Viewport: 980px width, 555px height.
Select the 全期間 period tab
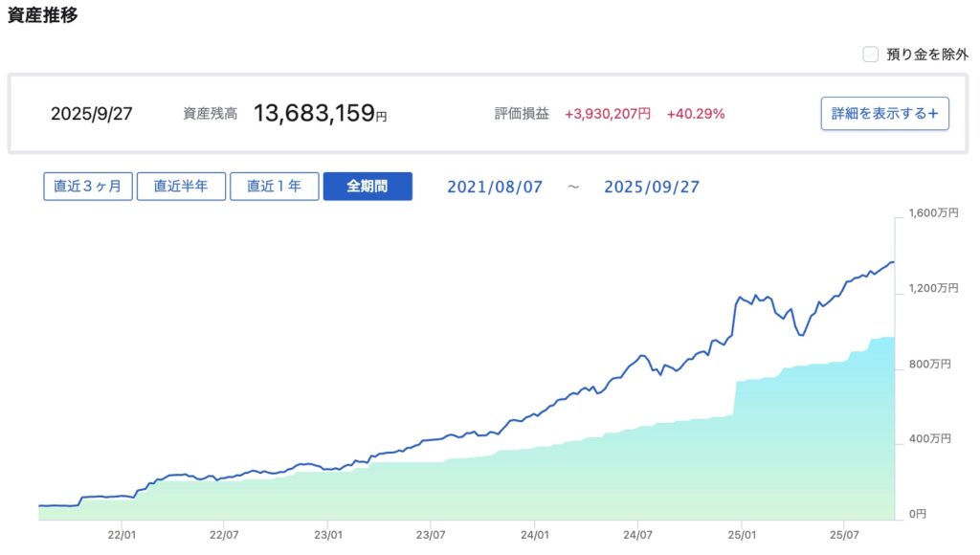click(367, 186)
